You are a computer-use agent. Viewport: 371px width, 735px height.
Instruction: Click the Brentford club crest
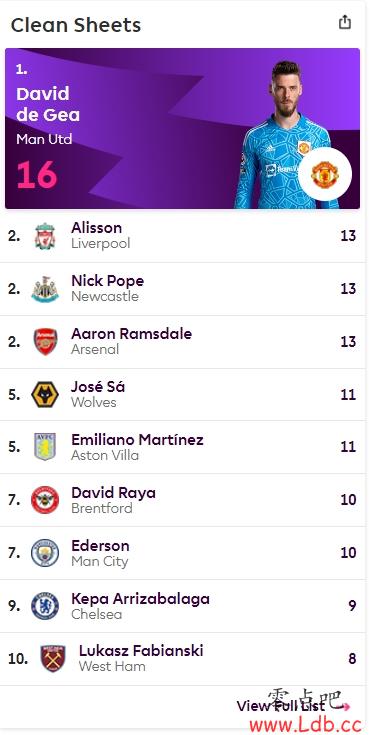tap(45, 500)
